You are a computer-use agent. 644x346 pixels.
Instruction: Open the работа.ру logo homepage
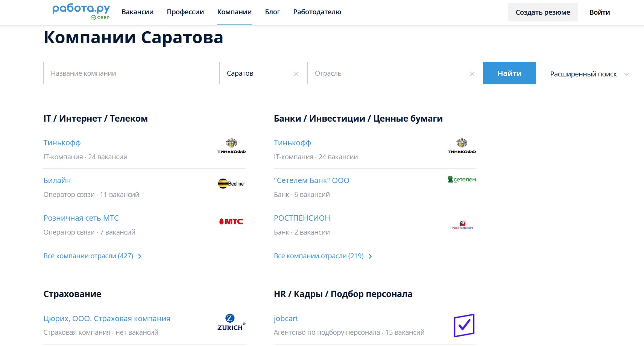81,12
